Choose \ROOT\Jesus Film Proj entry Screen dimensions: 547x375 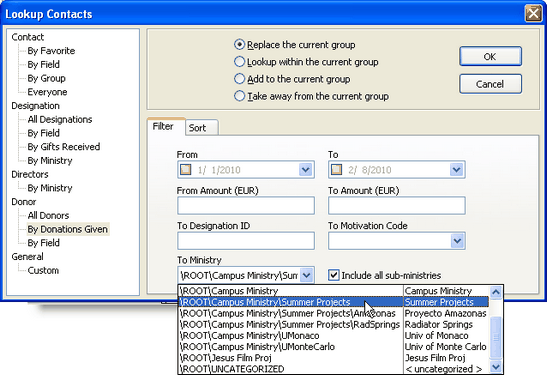pos(290,358)
